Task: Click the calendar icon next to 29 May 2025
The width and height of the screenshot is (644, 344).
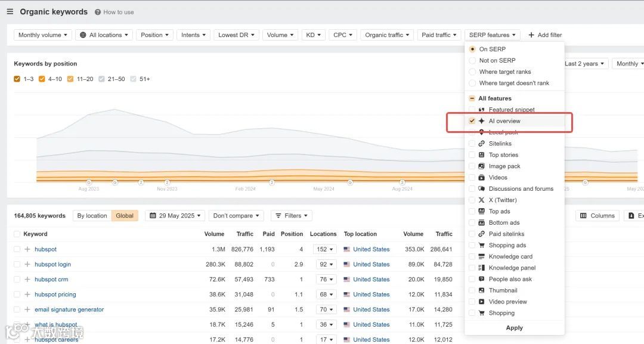Action: (x=153, y=215)
